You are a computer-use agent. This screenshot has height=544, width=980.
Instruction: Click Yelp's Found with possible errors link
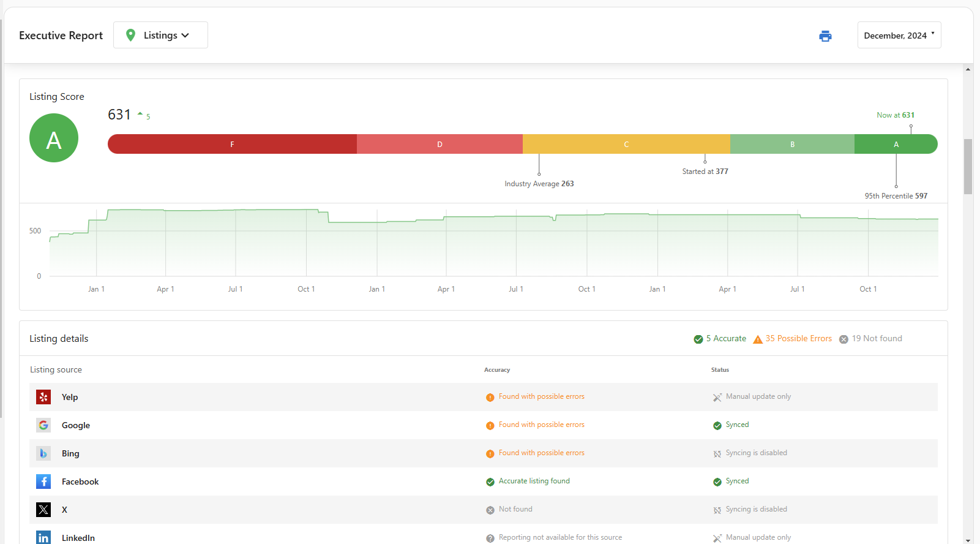coord(542,396)
